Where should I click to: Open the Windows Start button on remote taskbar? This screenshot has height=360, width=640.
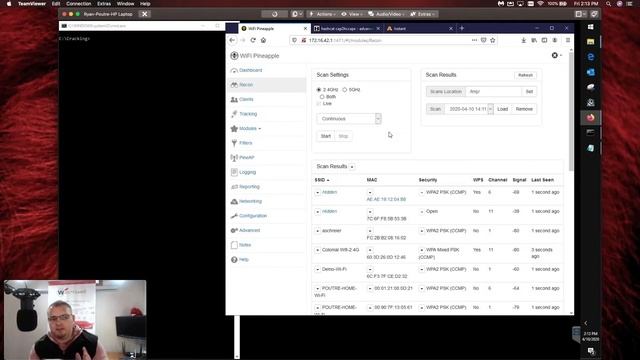coord(590,27)
